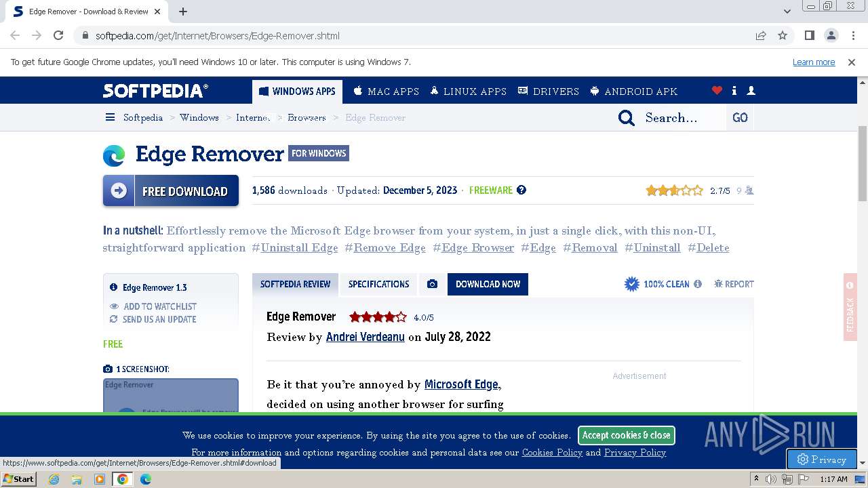Switch to Specifications tab

coord(378,284)
